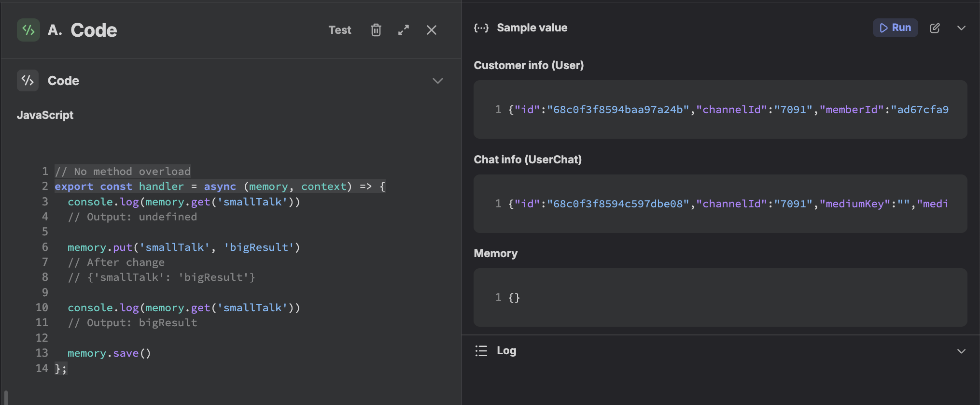
Task: Click the Sample value braces icon
Action: click(481, 28)
